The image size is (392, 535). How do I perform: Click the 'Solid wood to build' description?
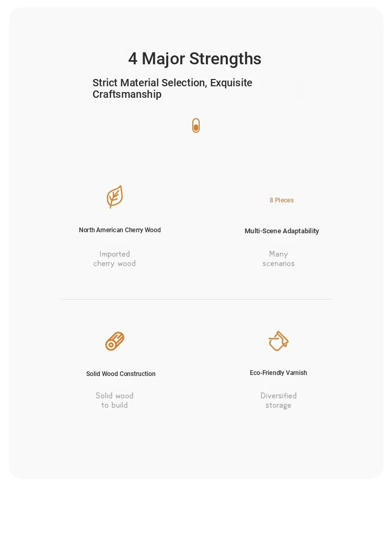tap(114, 400)
